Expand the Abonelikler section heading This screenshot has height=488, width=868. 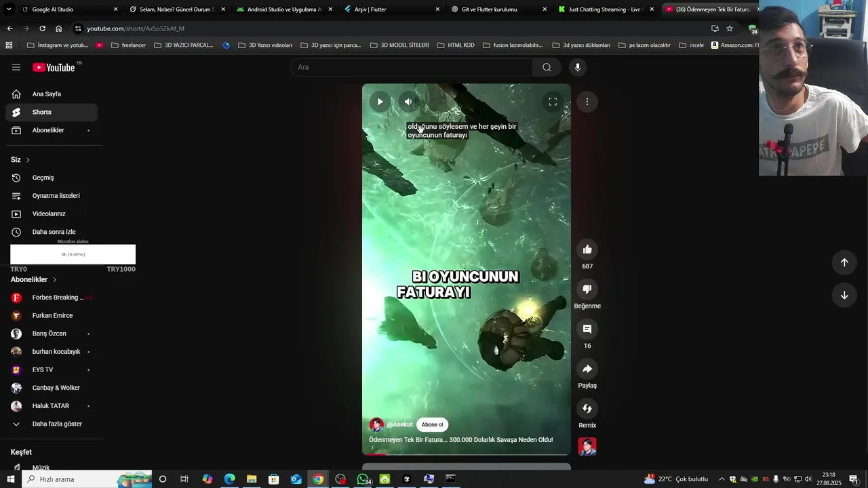click(34, 279)
